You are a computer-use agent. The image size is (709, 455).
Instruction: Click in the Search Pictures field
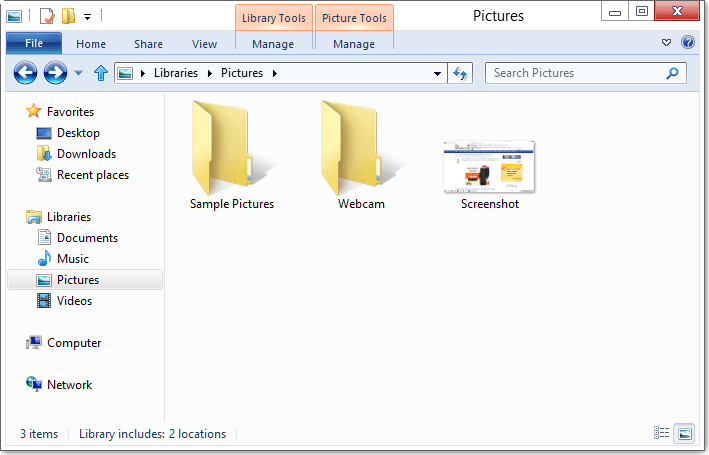575,73
